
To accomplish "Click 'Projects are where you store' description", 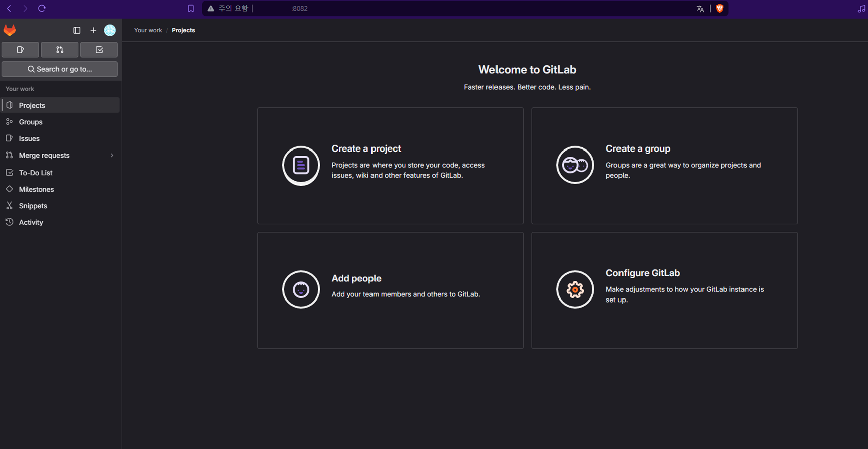I will (x=408, y=170).
